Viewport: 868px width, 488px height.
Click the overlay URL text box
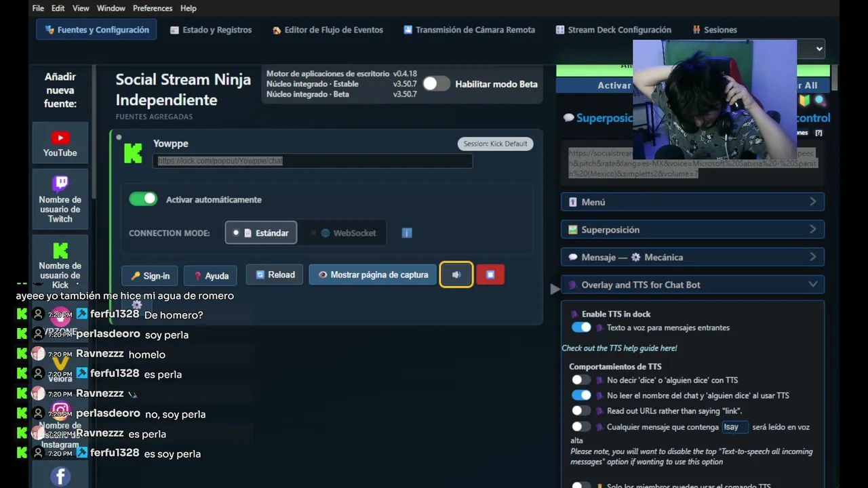click(693, 163)
